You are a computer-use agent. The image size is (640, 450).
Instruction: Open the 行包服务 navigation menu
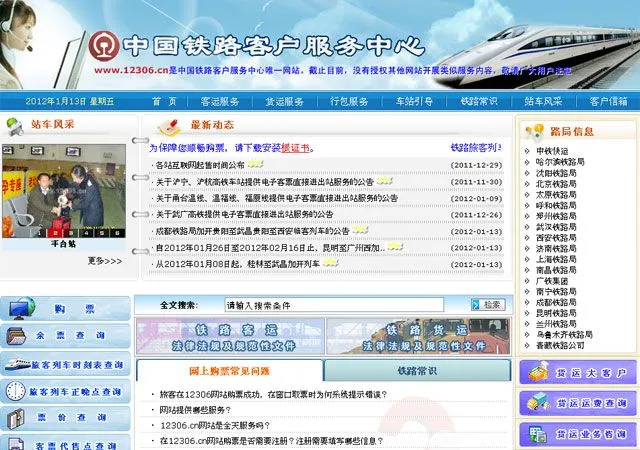coord(349,101)
